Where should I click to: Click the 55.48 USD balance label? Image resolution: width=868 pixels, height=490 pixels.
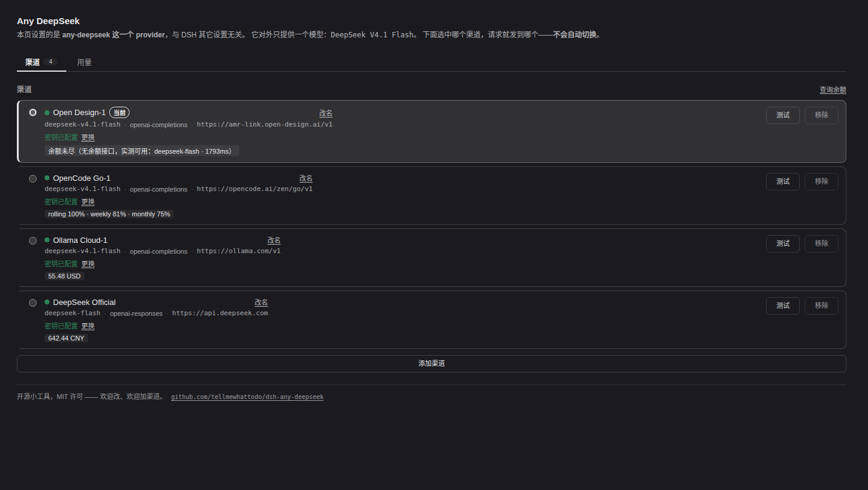pyautogui.click(x=64, y=276)
